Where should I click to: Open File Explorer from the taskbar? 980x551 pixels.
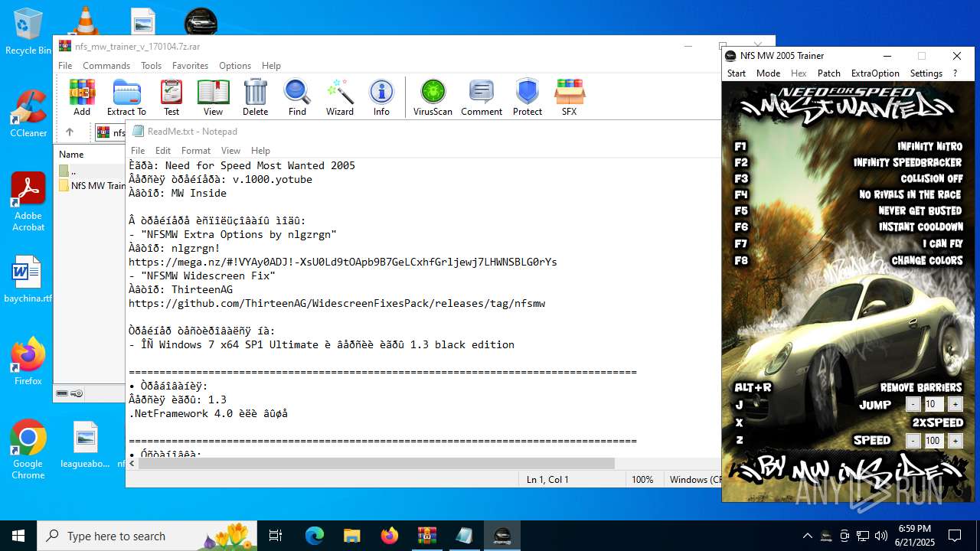tap(351, 536)
